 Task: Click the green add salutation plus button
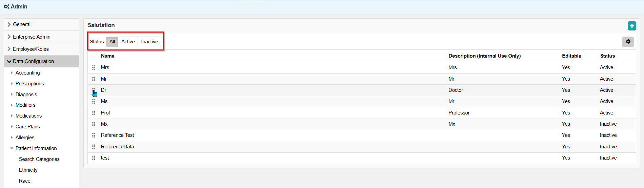pyautogui.click(x=631, y=26)
